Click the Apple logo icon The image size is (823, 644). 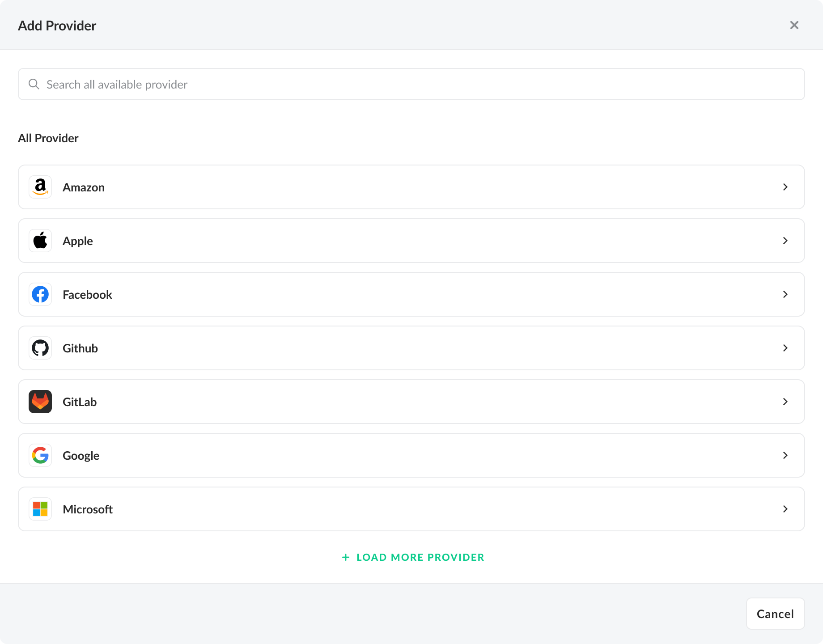40,241
